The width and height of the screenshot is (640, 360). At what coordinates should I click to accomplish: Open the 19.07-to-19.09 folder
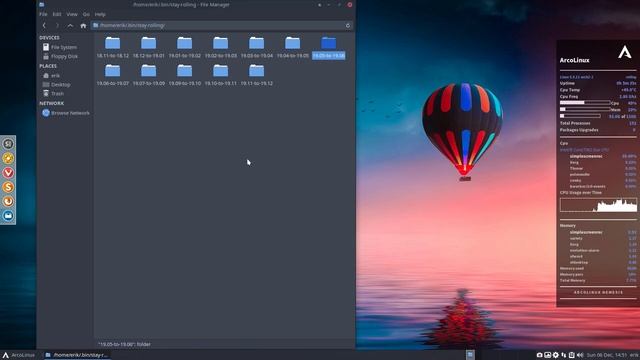[x=149, y=75]
